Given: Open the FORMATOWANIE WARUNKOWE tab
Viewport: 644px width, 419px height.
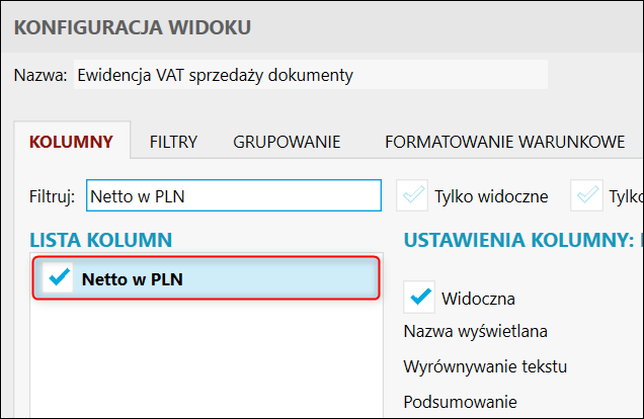Looking at the screenshot, I should (x=505, y=141).
